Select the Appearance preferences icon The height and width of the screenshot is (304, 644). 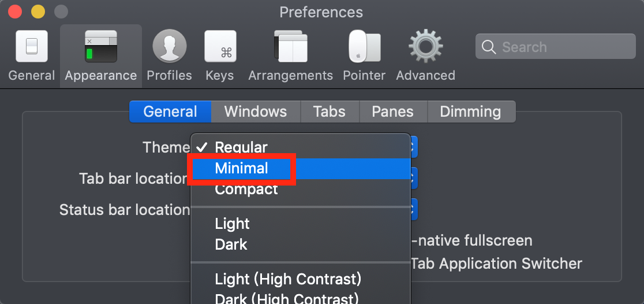[x=101, y=46]
